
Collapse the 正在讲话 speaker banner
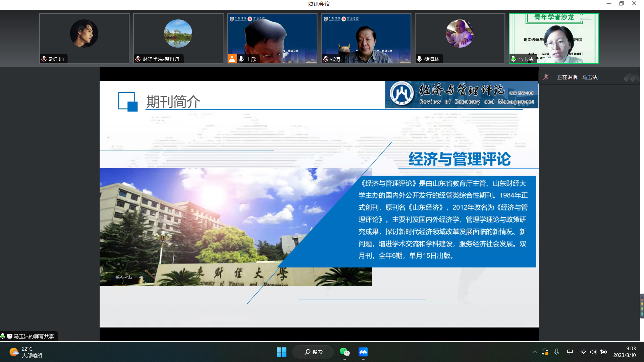click(x=630, y=77)
